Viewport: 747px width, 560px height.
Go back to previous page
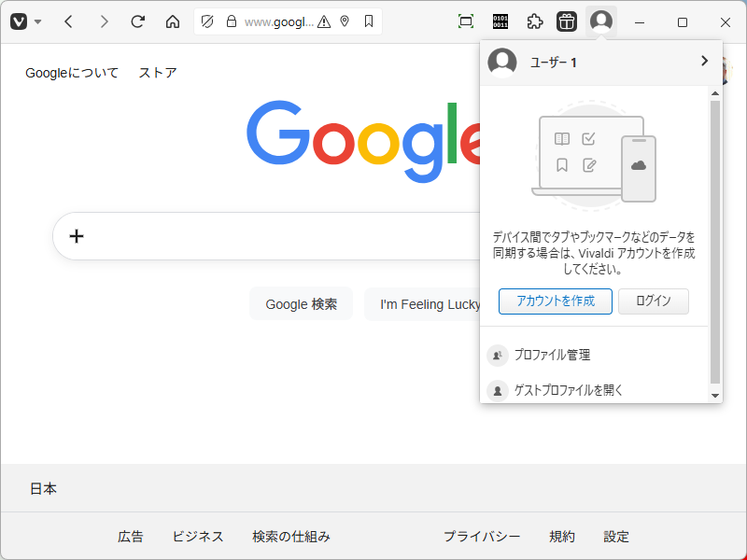pos(68,21)
